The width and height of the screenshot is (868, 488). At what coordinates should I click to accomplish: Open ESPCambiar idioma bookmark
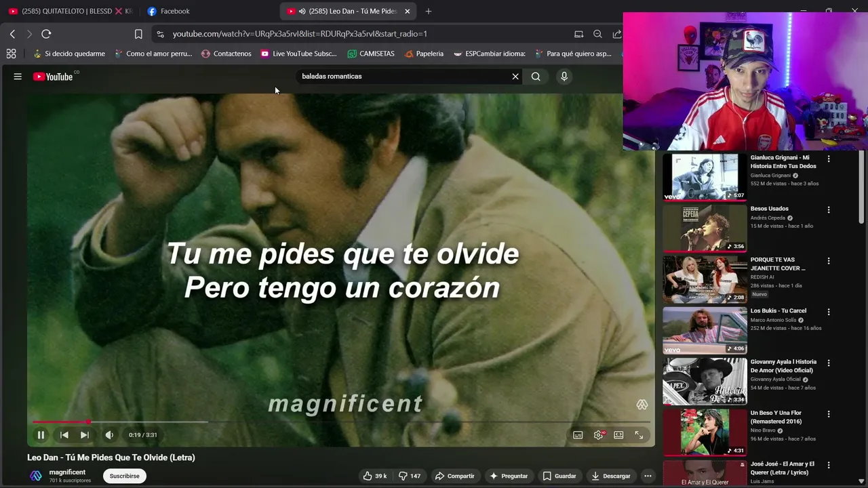490,54
